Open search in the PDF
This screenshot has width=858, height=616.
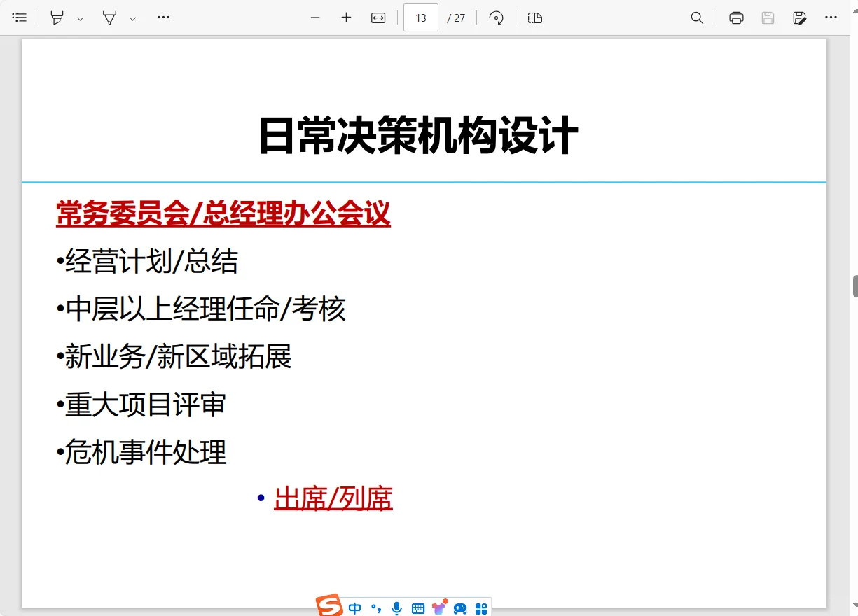click(x=697, y=17)
